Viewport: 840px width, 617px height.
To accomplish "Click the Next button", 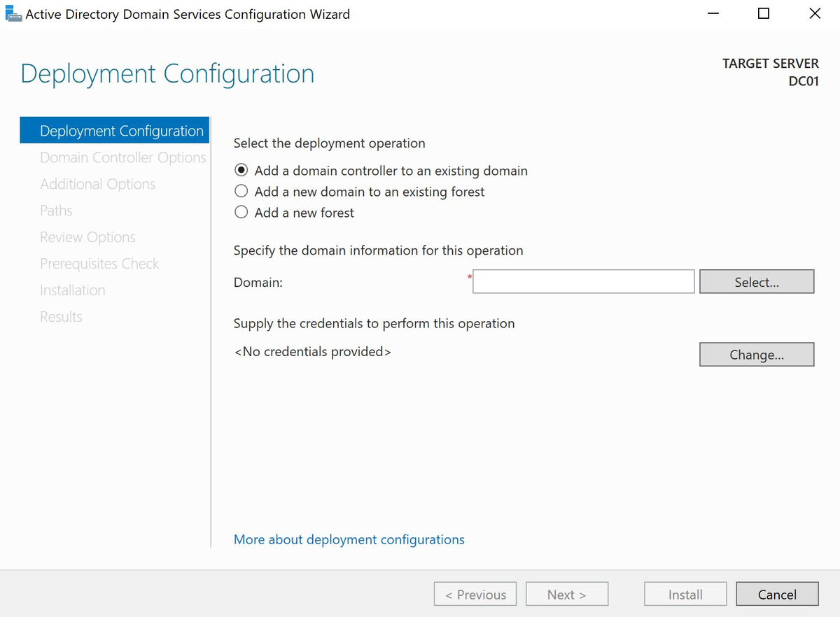I will [567, 594].
